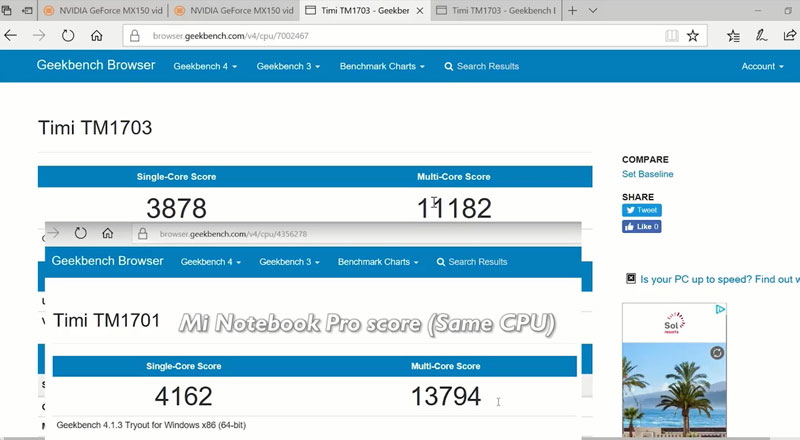Open Geekbench Browser link in overlay navbar

[108, 261]
